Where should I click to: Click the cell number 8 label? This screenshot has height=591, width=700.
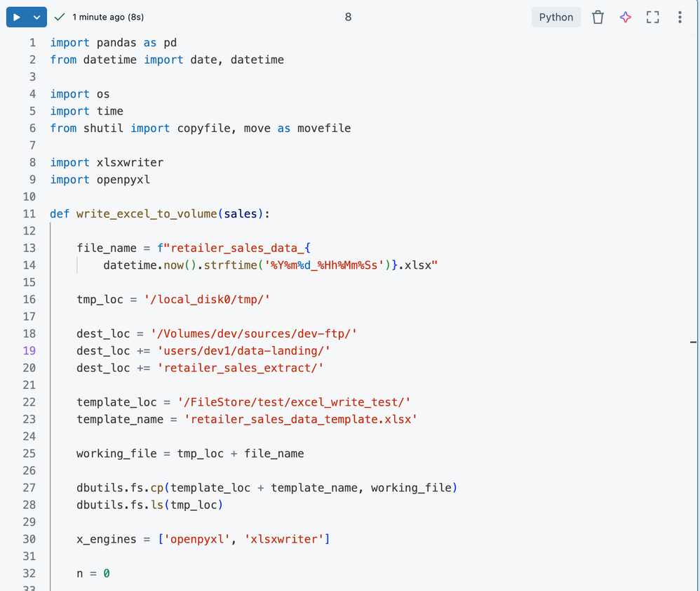click(348, 17)
